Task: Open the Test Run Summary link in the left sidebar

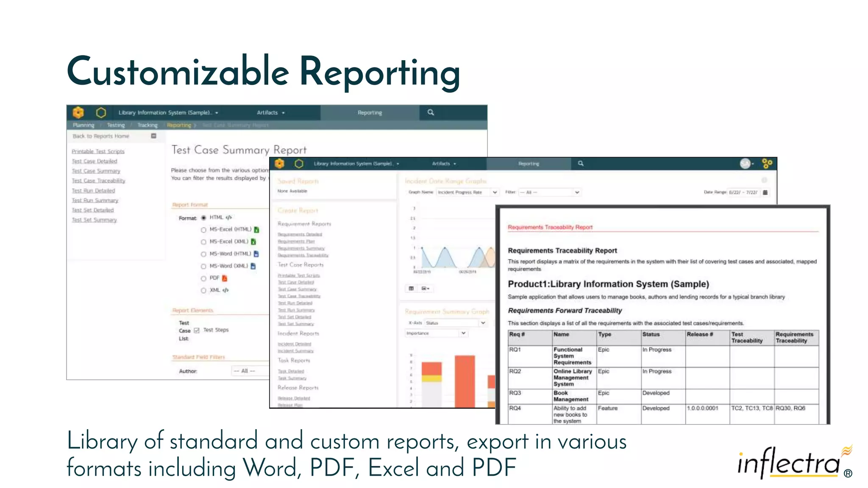Action: [x=95, y=200]
